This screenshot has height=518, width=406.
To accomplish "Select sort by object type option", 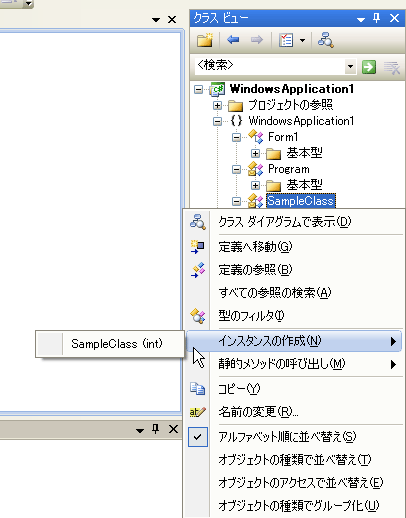I will tap(293, 460).
